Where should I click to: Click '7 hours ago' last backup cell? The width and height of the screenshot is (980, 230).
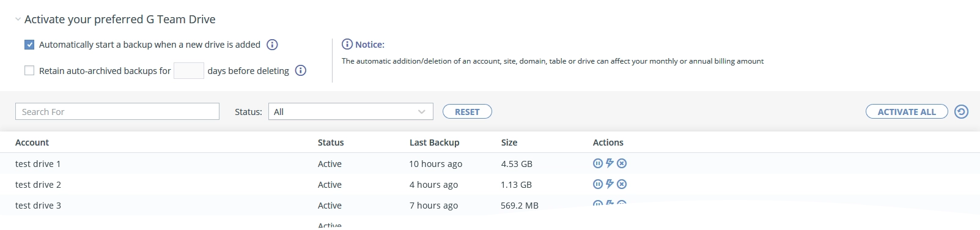tap(433, 206)
